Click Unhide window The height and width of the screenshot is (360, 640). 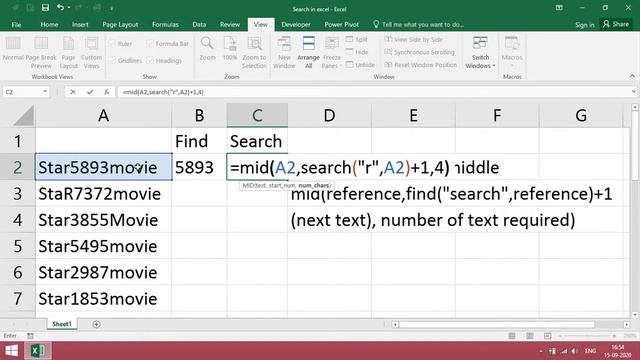tap(360, 65)
